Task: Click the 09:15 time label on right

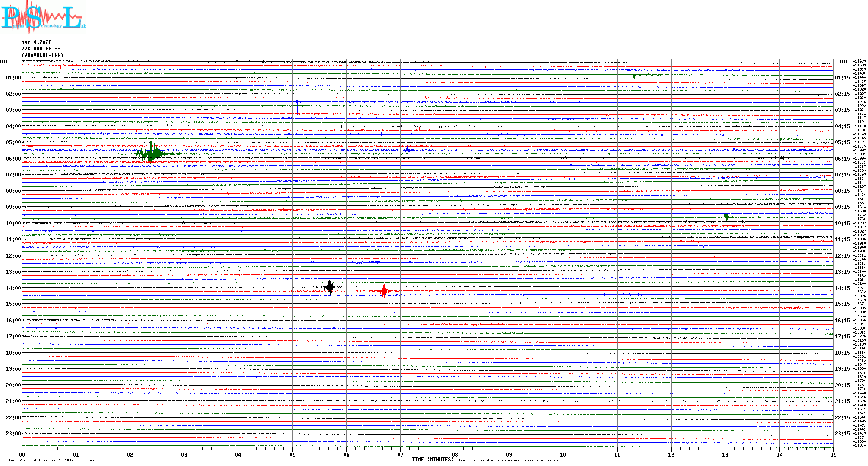Action: point(842,207)
